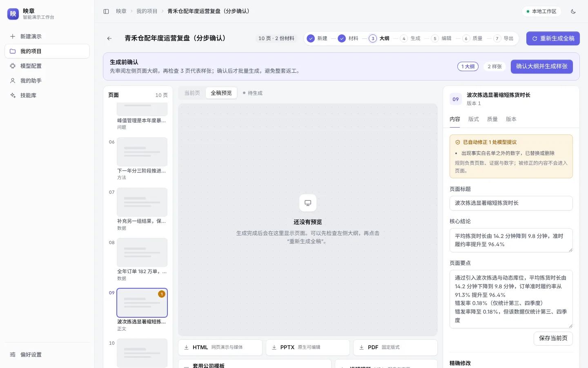Viewport: 588px width, 368px height.
Task: Click 确认大纲并生成样张 button
Action: click(x=542, y=66)
